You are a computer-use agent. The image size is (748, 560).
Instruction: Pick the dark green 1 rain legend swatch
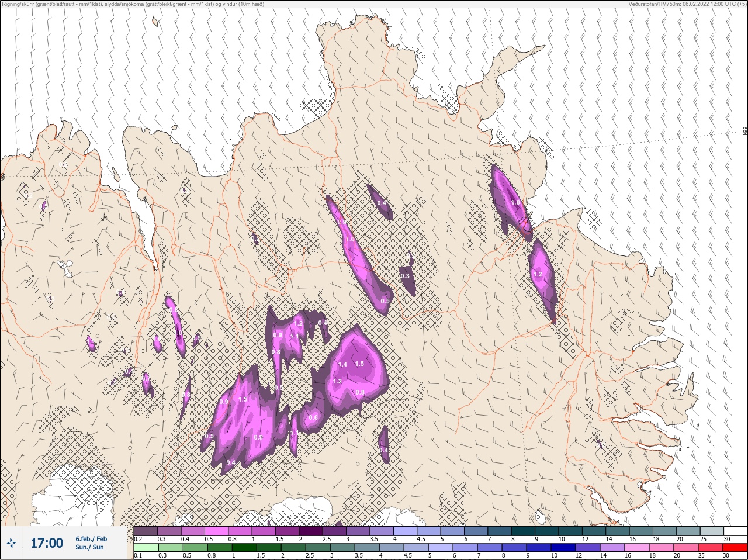pyautogui.click(x=244, y=548)
